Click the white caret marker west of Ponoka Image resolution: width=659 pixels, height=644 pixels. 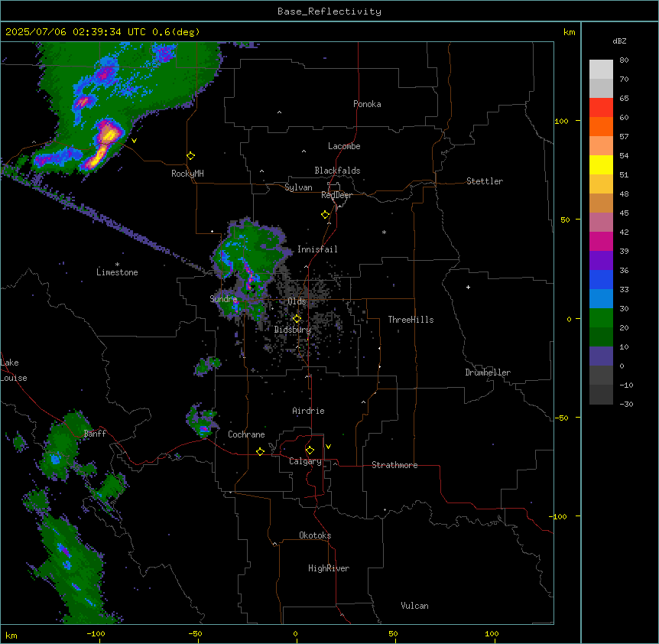point(279,112)
